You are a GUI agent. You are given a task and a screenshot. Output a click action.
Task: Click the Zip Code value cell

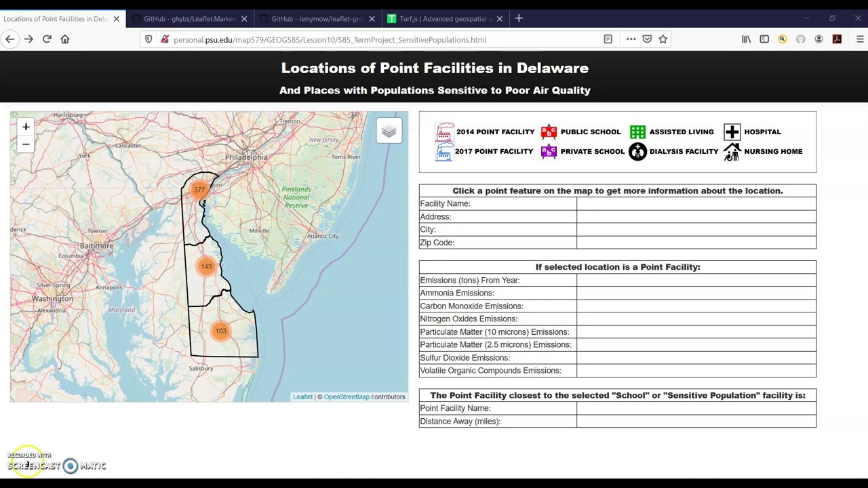(696, 242)
